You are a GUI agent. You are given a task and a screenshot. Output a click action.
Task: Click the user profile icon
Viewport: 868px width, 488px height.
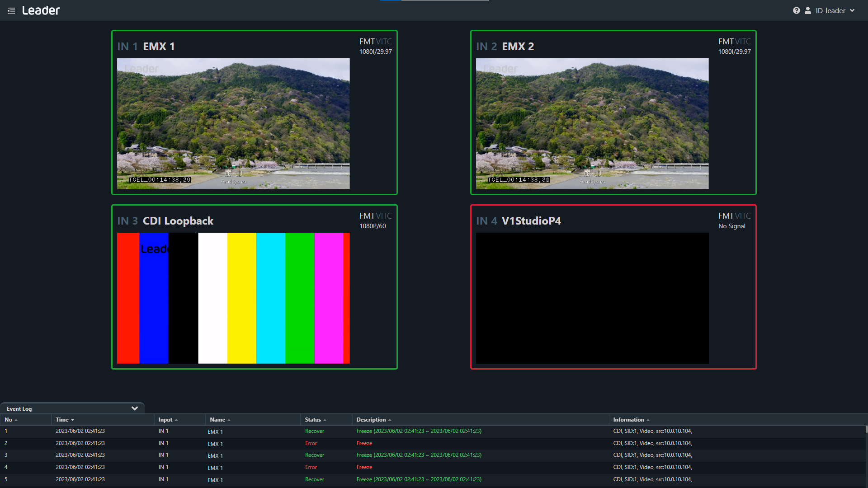pyautogui.click(x=808, y=10)
